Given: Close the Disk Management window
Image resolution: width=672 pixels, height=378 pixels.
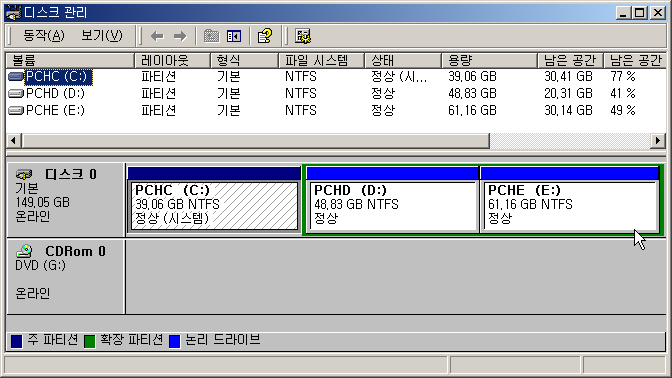Looking at the screenshot, I should [657, 13].
